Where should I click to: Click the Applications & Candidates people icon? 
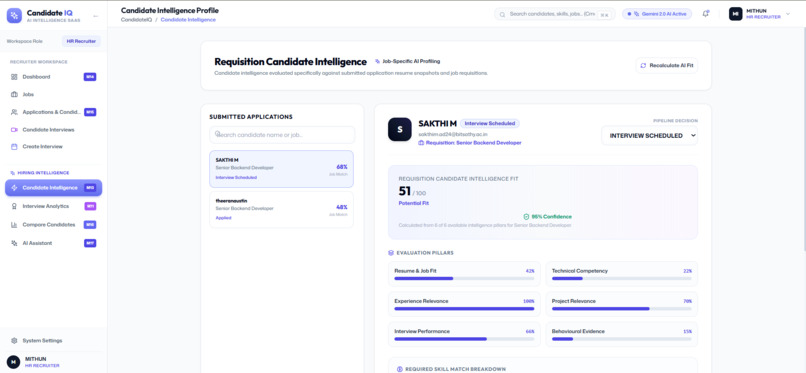[14, 112]
